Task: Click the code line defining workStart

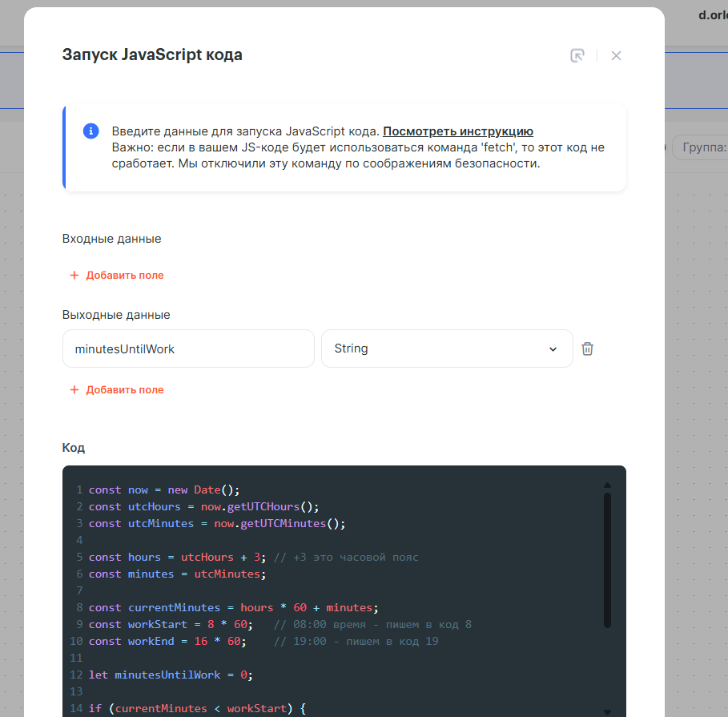Action: (171, 624)
